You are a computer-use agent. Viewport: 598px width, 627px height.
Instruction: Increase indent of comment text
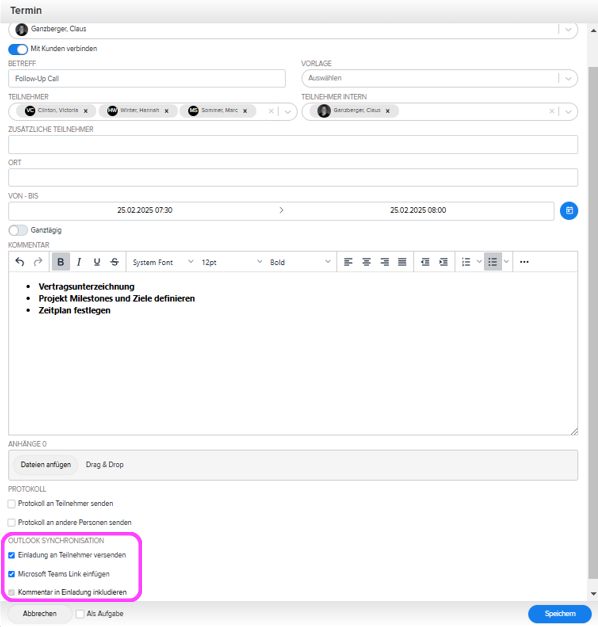coord(443,262)
